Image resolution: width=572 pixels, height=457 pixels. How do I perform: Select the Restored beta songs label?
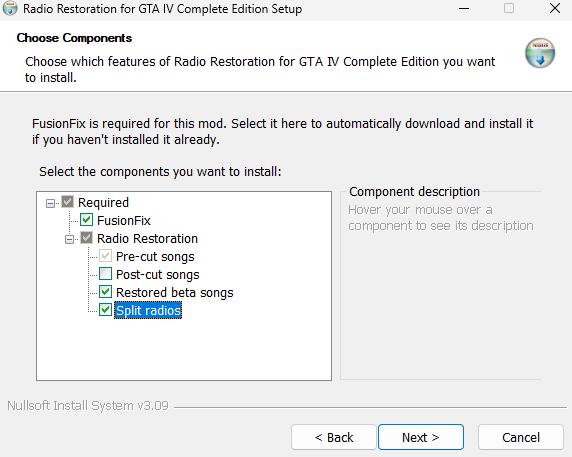click(174, 293)
